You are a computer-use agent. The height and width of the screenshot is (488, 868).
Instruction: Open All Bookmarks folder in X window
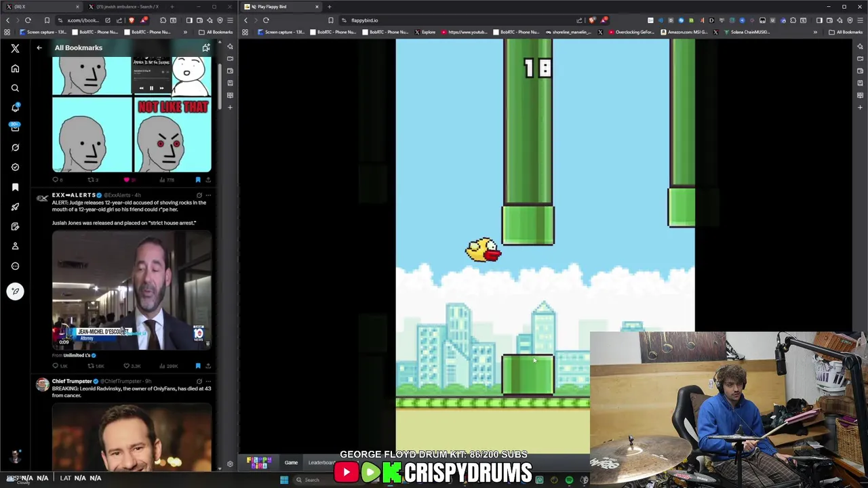point(216,32)
